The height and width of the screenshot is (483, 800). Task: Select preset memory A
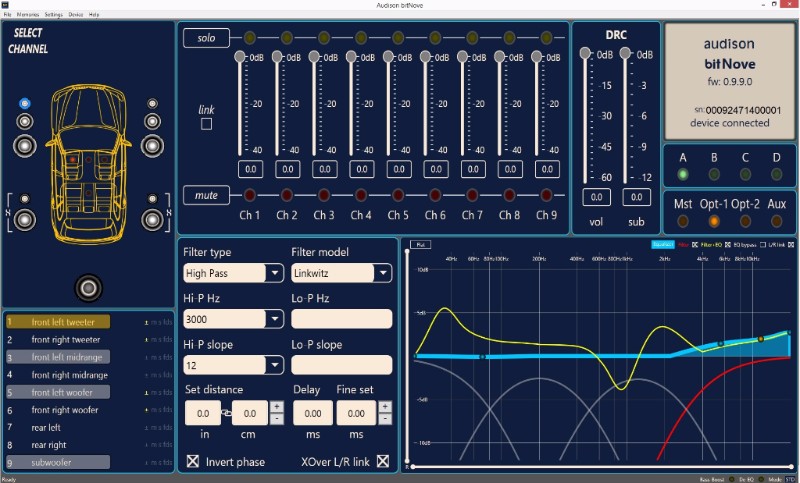point(683,174)
